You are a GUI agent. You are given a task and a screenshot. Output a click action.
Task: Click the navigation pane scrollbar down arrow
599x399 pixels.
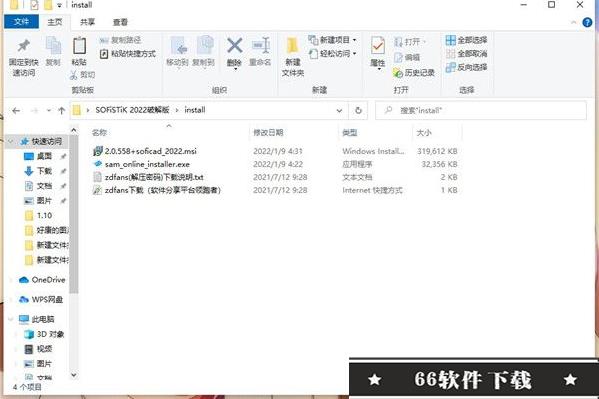coord(74,375)
